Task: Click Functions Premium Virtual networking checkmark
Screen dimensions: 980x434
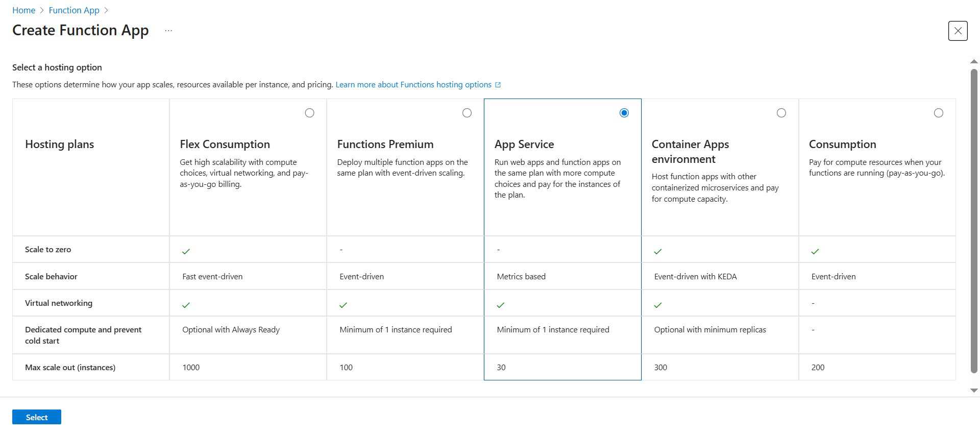Action: [343, 305]
